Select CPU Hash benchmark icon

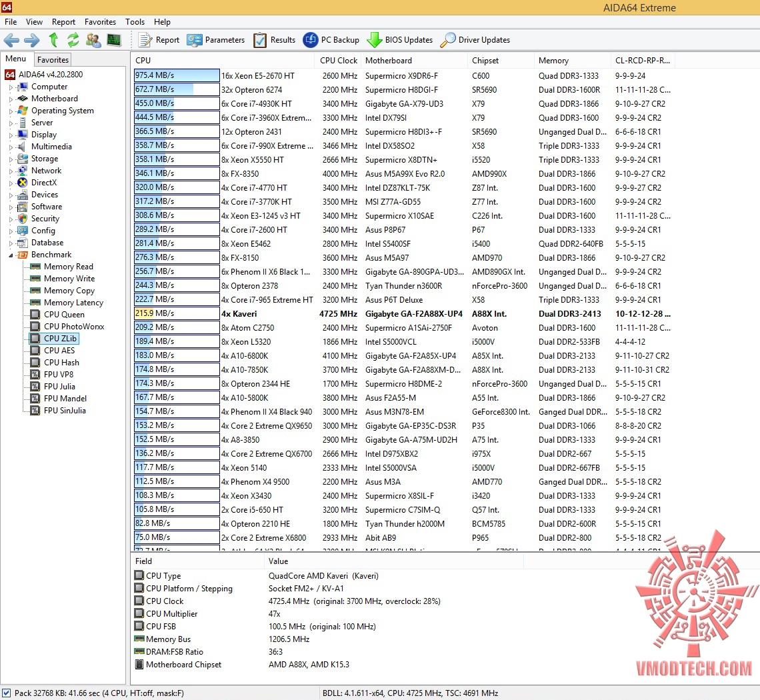(x=35, y=362)
